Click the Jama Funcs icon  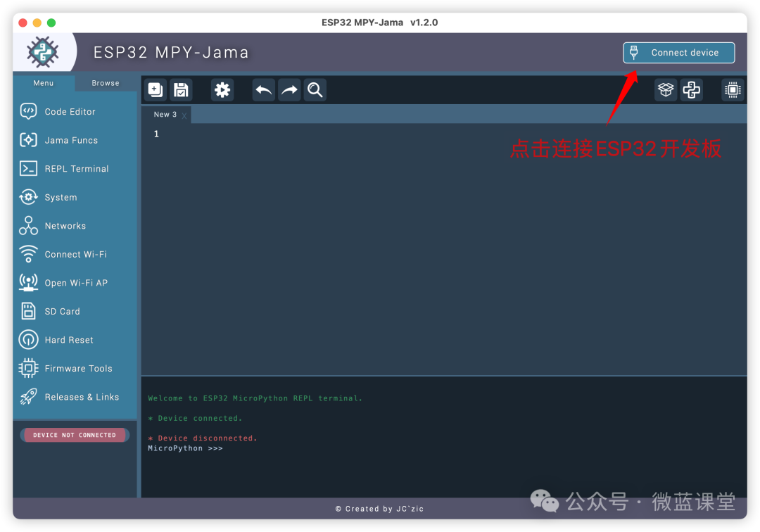[x=28, y=140]
